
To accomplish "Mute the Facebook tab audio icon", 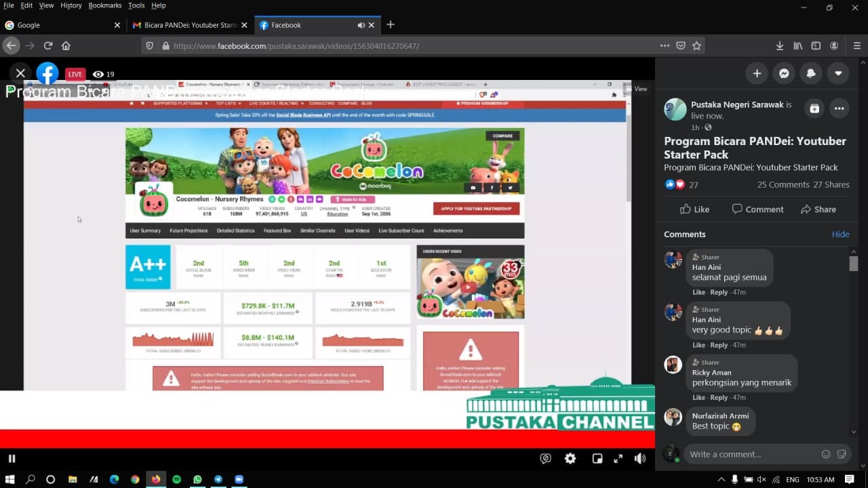I will tap(361, 25).
